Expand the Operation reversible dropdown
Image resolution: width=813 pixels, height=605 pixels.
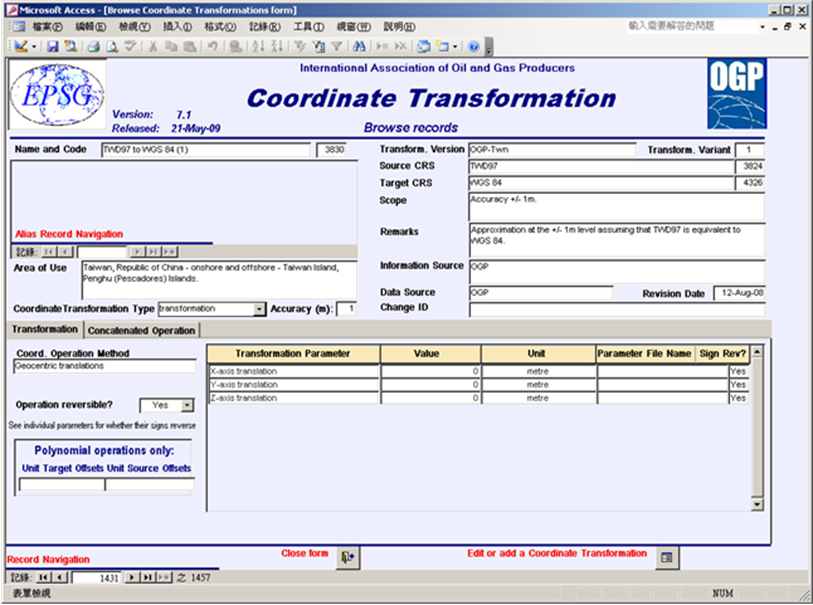(x=187, y=405)
